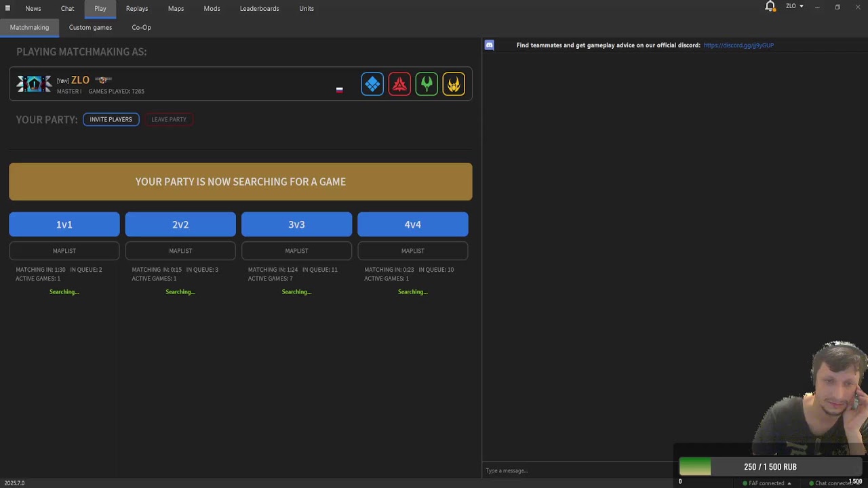
Task: Open the official Discord invite link
Action: (738, 45)
